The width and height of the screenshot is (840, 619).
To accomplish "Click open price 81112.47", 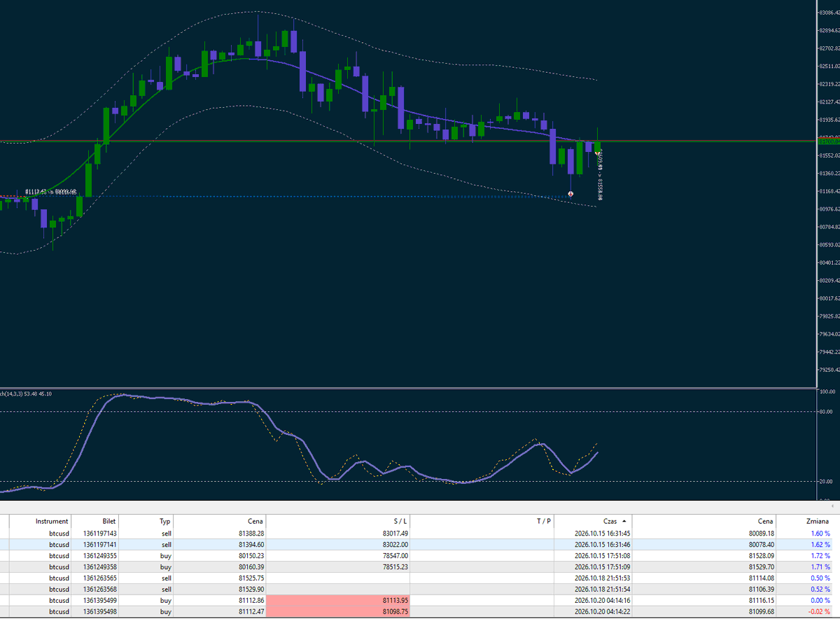I will click(251, 611).
